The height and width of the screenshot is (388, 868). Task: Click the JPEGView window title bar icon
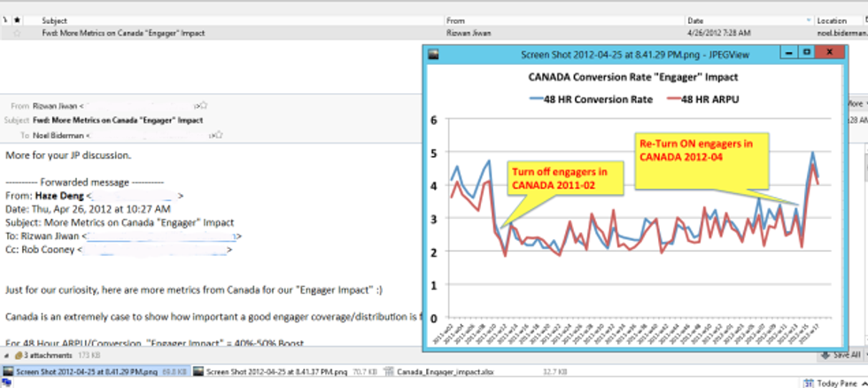click(x=433, y=54)
